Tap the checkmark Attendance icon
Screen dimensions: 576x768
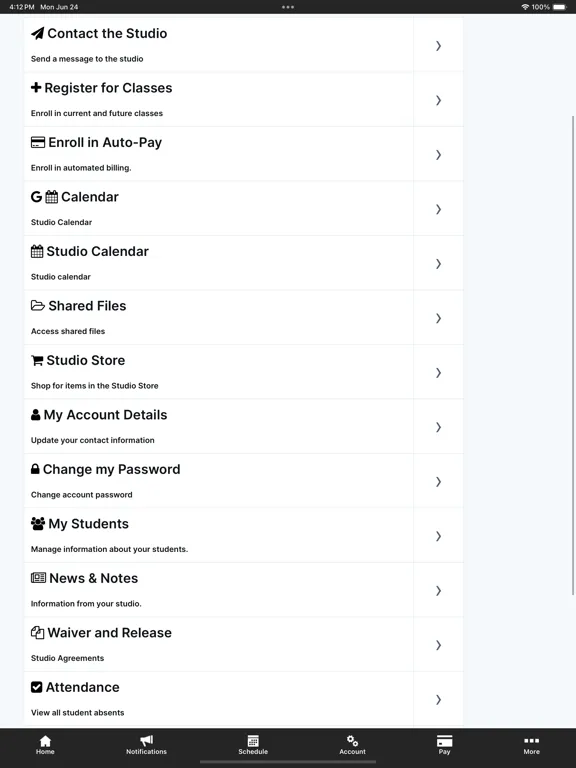click(36, 687)
